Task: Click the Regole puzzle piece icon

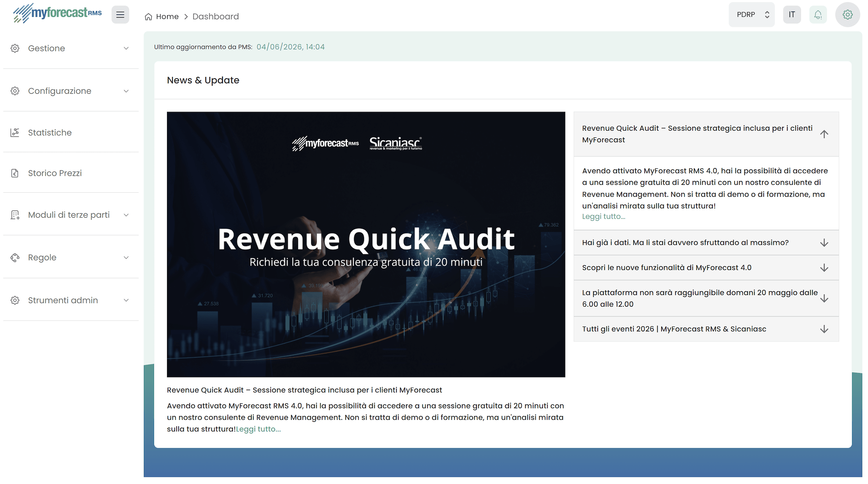Action: pyautogui.click(x=15, y=257)
